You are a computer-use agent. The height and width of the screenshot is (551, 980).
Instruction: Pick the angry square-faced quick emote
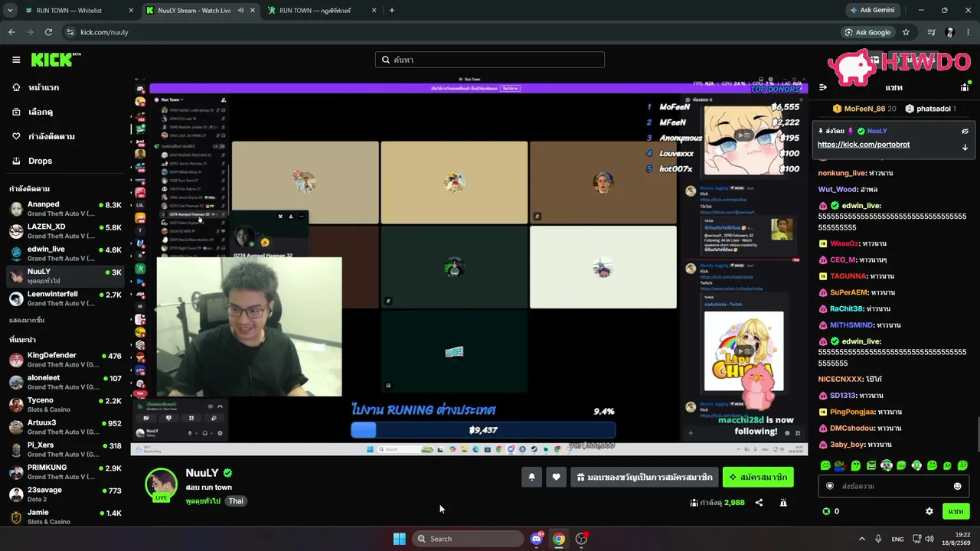click(x=871, y=465)
